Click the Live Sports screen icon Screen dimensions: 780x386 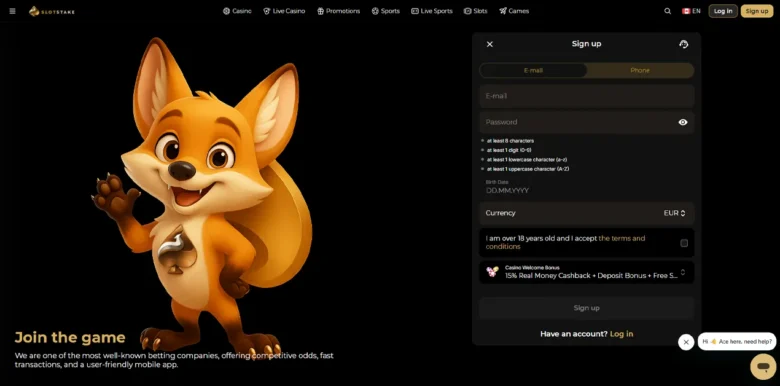415,11
